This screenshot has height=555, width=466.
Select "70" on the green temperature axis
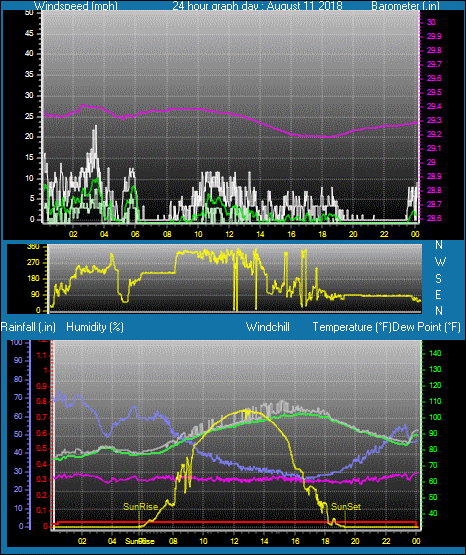click(x=433, y=465)
